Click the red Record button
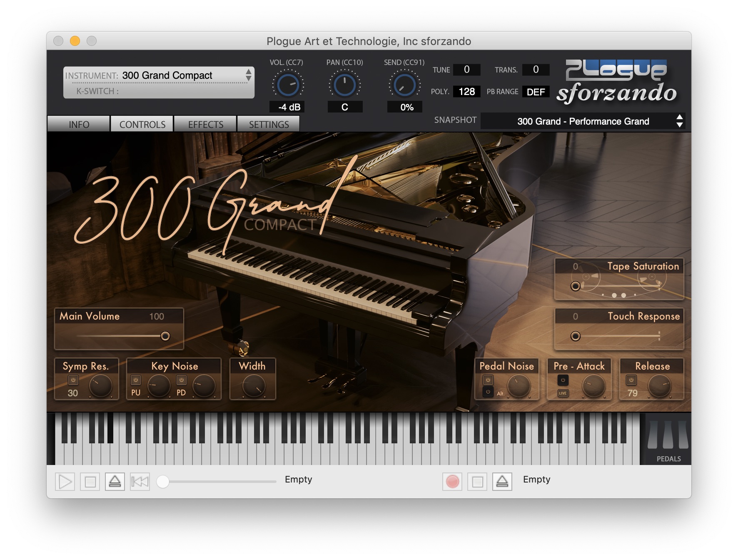 click(452, 482)
